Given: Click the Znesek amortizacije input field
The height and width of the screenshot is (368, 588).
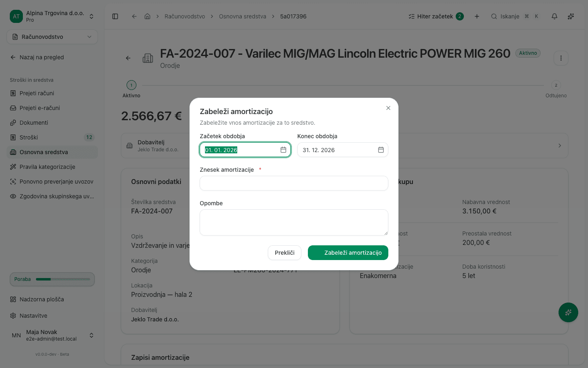Looking at the screenshot, I should pos(294,183).
